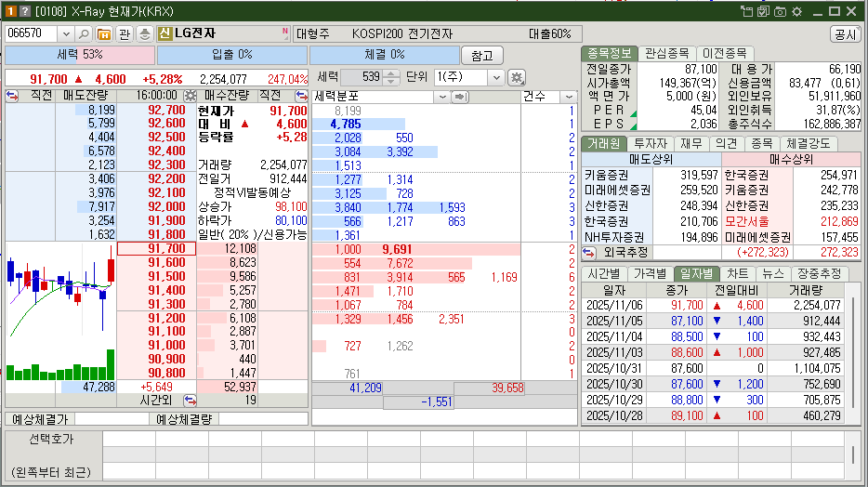This screenshot has width=868, height=487.
Task: Switch to 이전종목 tab
Action: coord(724,53)
